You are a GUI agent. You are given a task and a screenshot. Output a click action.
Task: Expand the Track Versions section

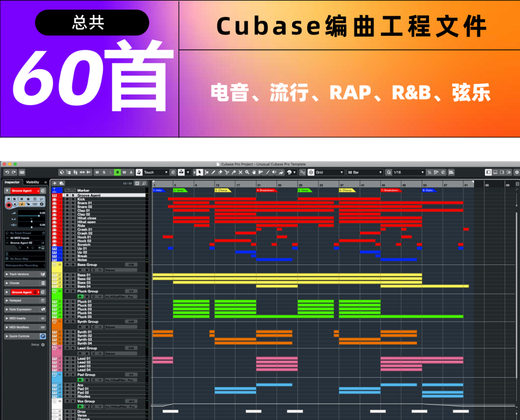point(25,274)
